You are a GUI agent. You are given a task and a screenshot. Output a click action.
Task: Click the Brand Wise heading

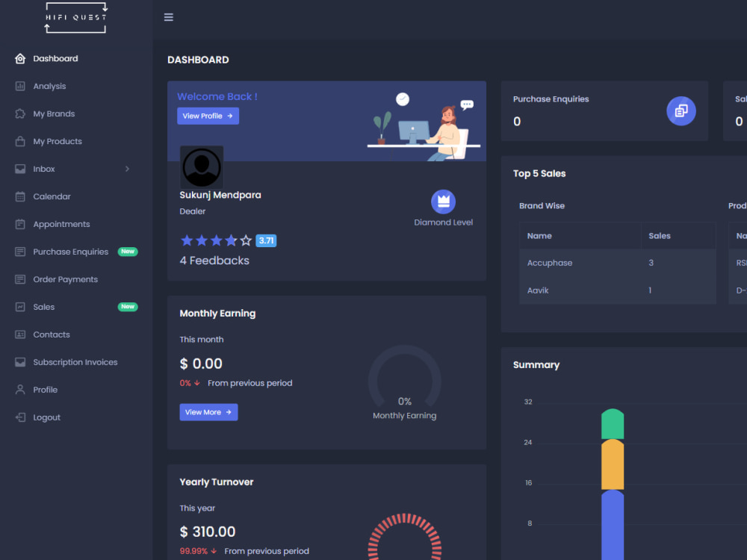pyautogui.click(x=542, y=206)
